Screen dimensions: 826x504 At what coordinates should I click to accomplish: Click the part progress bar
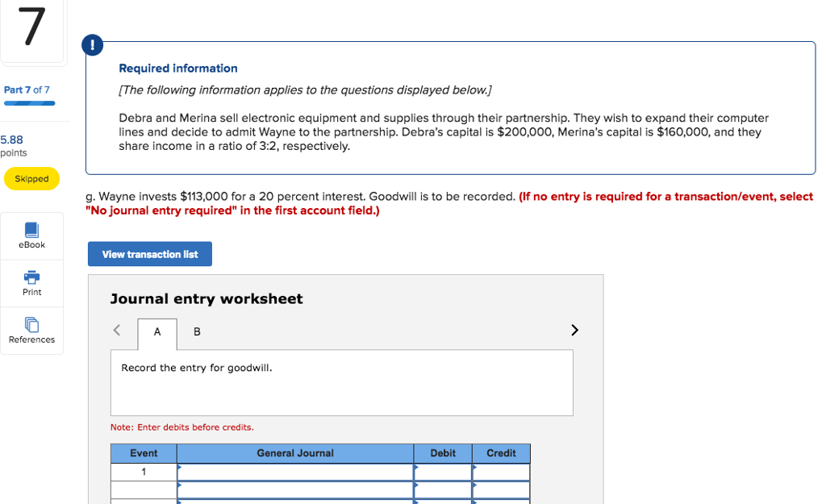(30, 103)
